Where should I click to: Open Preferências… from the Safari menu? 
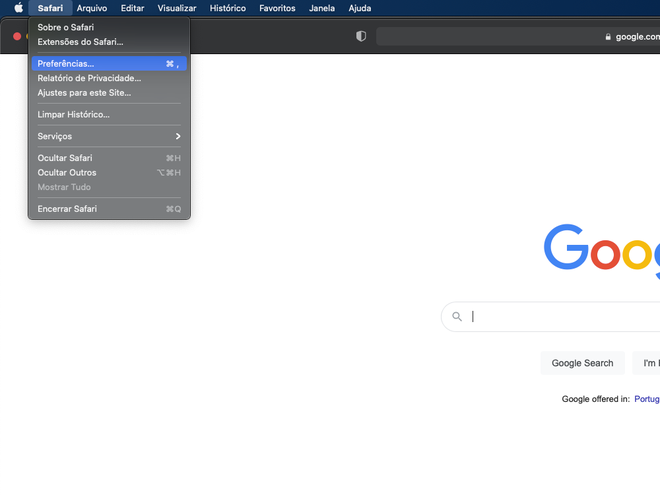click(109, 64)
